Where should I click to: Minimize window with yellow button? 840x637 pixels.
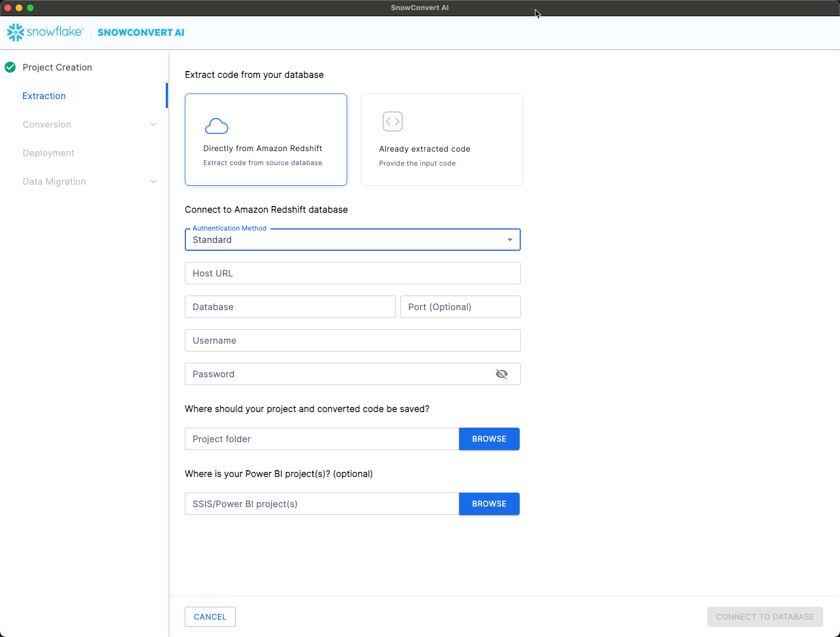(x=19, y=8)
